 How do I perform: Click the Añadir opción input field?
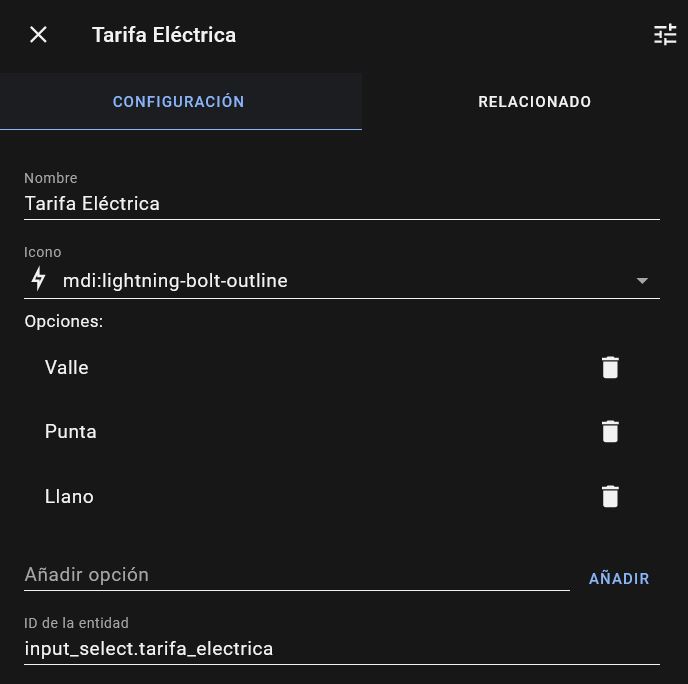[x=296, y=575]
